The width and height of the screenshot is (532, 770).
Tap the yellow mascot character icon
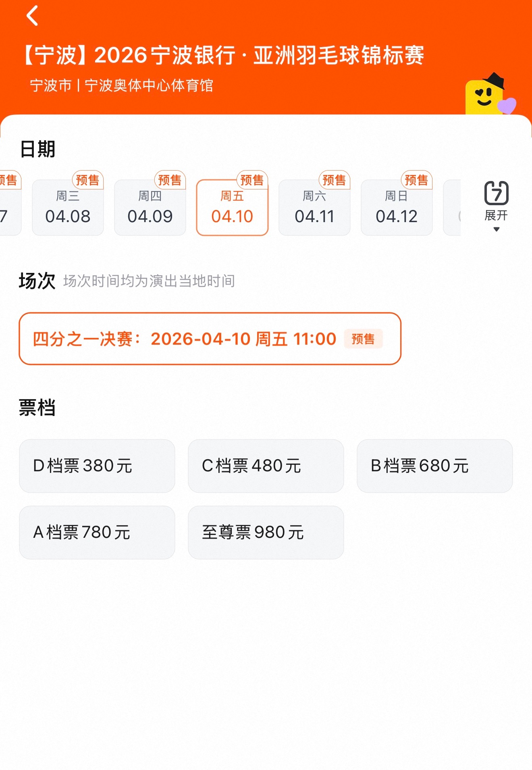489,94
